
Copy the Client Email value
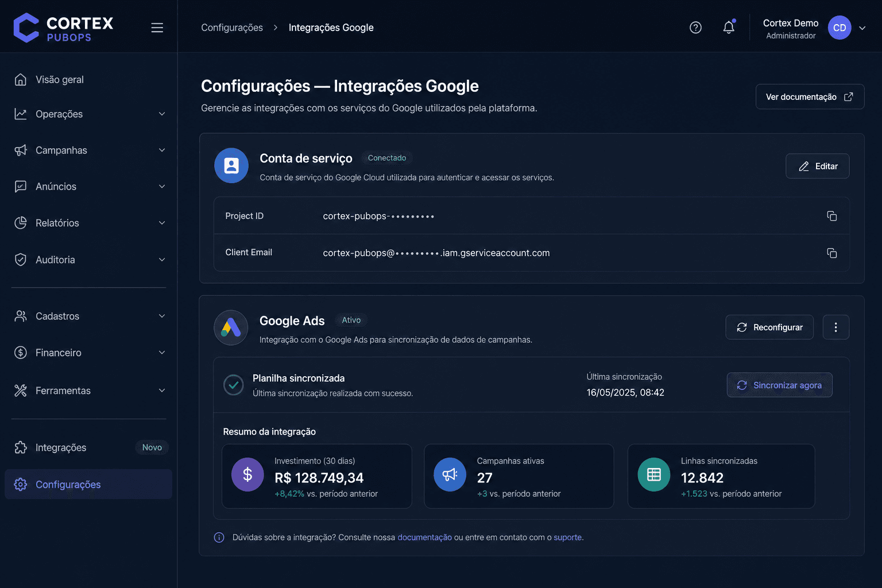point(831,253)
